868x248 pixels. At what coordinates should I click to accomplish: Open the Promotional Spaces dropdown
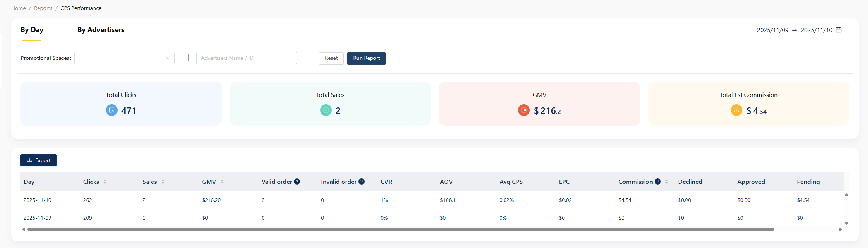(124, 58)
